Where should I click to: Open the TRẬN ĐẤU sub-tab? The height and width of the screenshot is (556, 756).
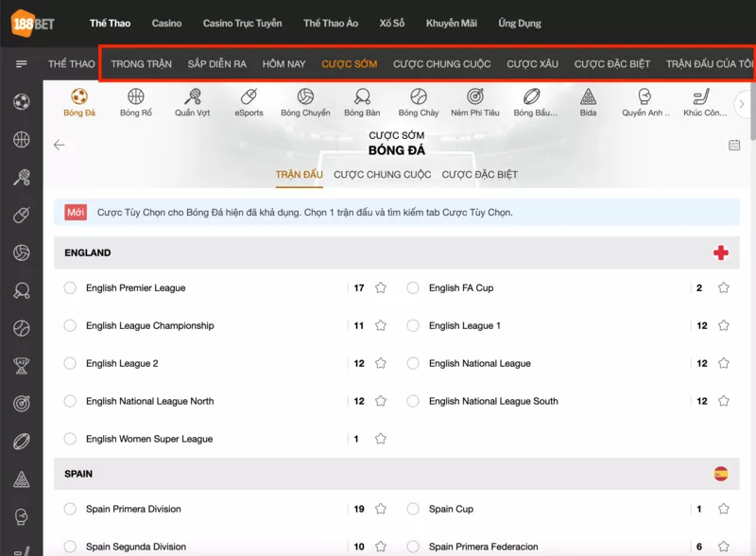click(299, 174)
